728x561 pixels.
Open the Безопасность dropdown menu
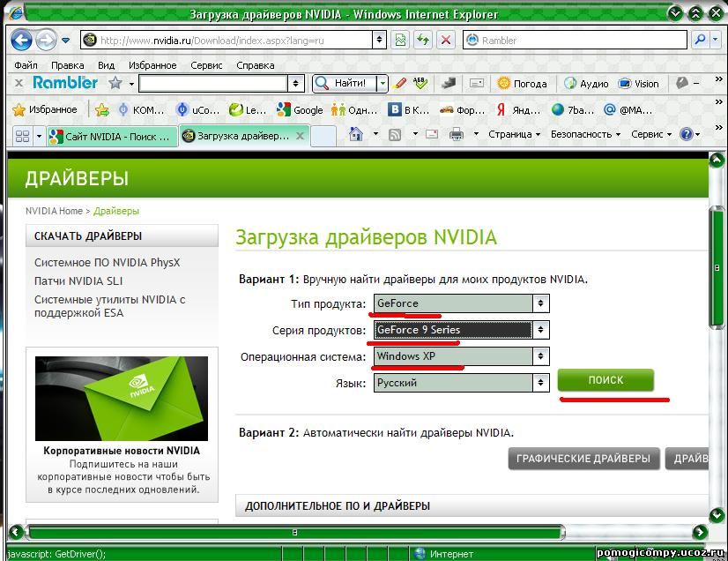pyautogui.click(x=585, y=134)
